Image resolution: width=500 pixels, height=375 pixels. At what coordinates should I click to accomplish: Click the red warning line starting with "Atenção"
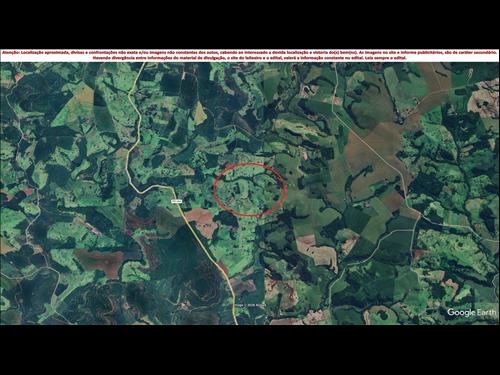click(x=250, y=53)
